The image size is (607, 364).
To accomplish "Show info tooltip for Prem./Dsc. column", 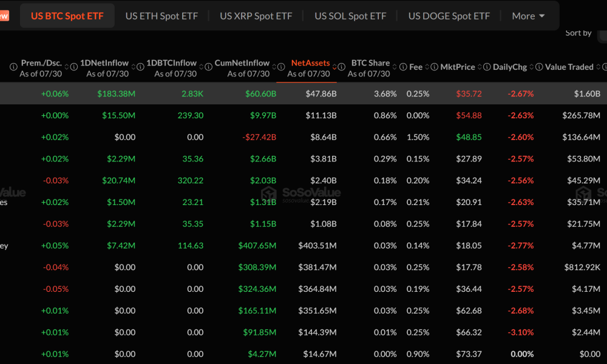I will [13, 67].
